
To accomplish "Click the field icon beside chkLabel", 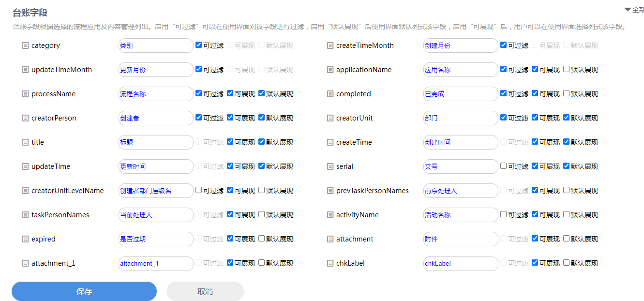I will point(330,263).
